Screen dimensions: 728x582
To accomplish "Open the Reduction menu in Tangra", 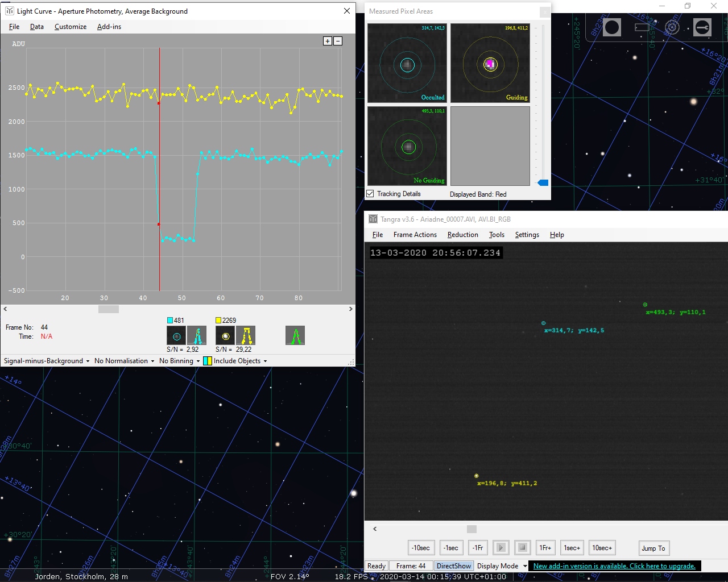I will point(462,235).
